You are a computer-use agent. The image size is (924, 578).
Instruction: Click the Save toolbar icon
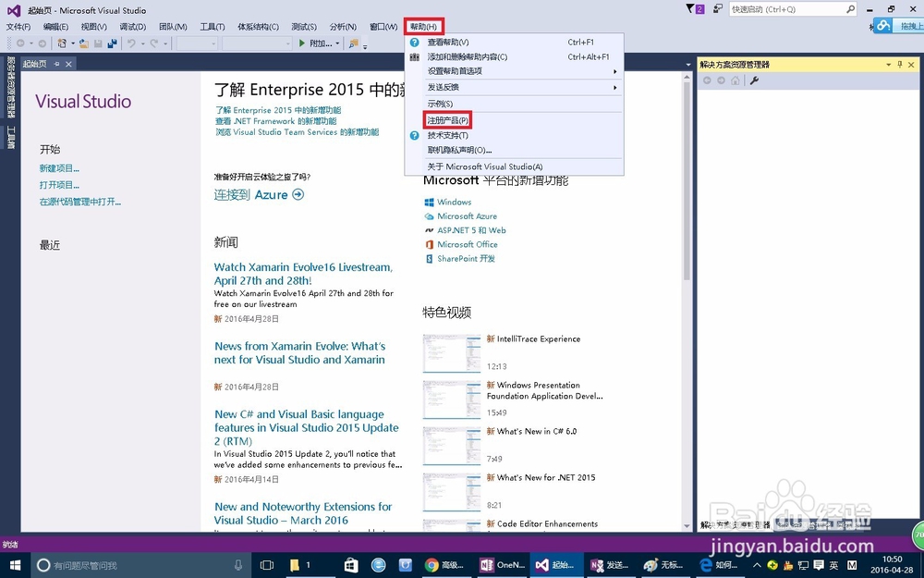coord(99,43)
